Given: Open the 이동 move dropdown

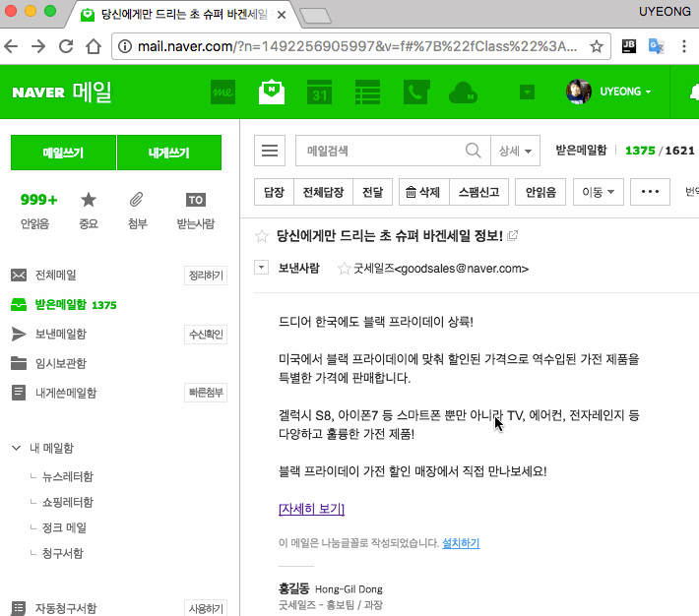Looking at the screenshot, I should click(598, 192).
